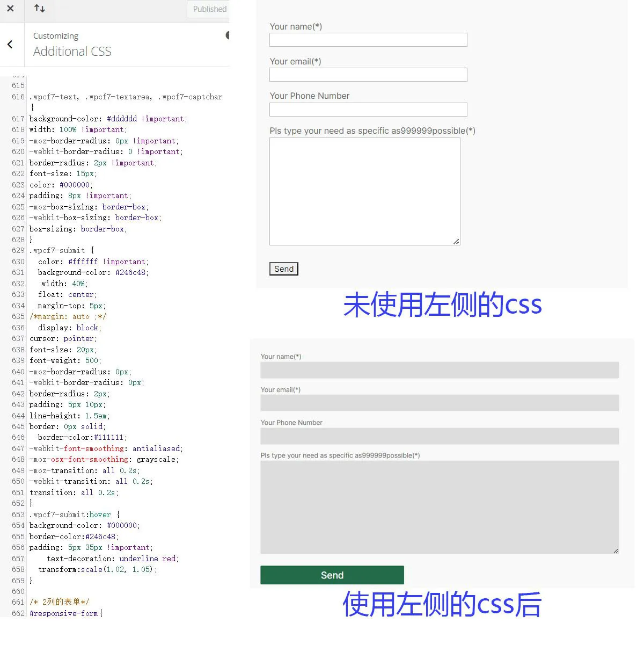Click the Your name input in top form

(x=368, y=39)
